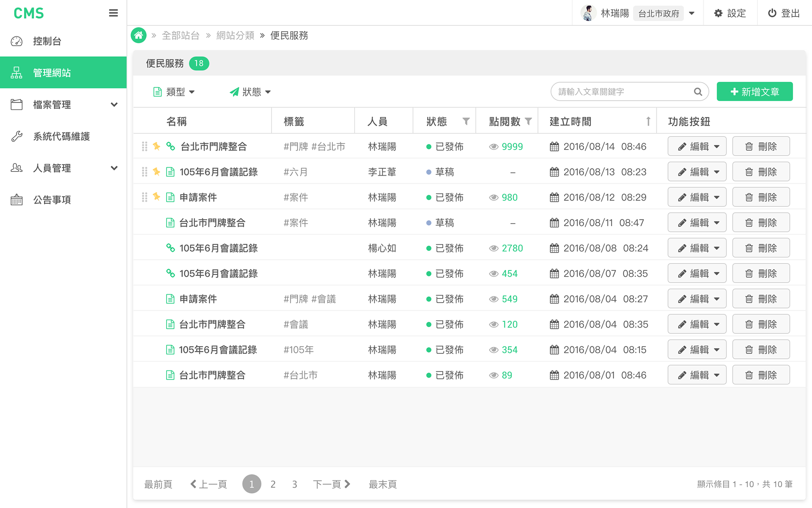Viewport: 812px width, 508px height.
Task: Unpin the 105年6月會議記錄 star pin
Action: [x=156, y=171]
